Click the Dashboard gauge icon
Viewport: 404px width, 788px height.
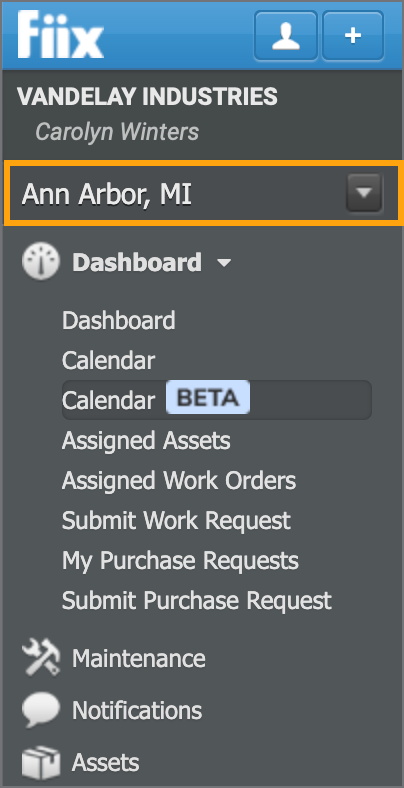[x=41, y=262]
